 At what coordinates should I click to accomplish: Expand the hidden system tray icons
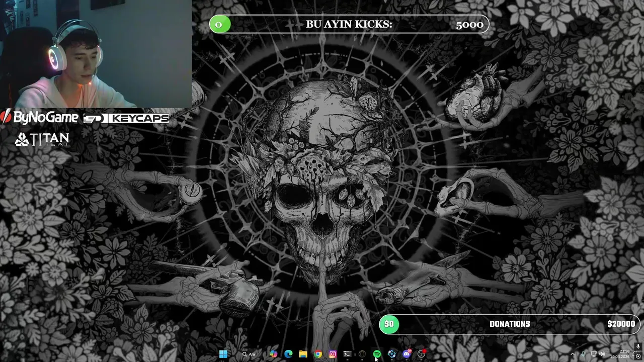click(x=573, y=354)
